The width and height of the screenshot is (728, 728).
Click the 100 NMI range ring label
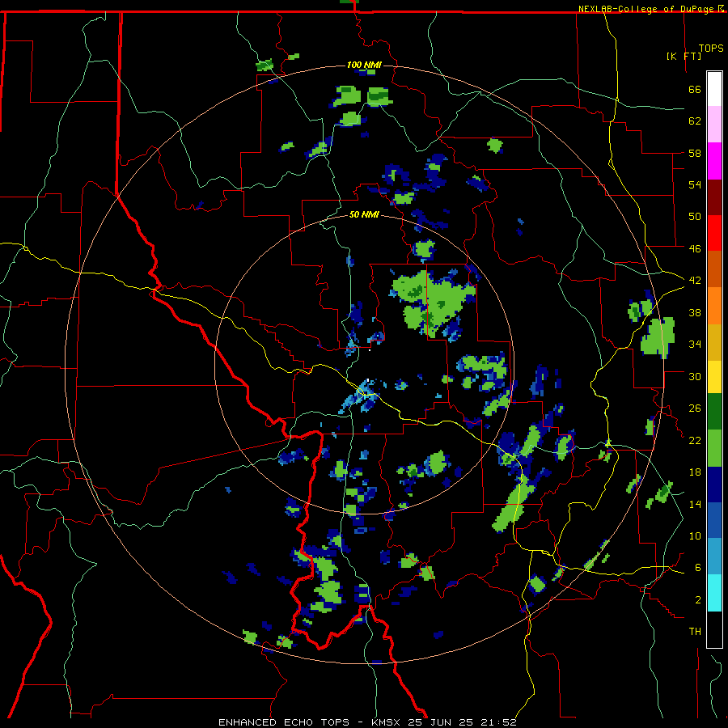point(364,65)
